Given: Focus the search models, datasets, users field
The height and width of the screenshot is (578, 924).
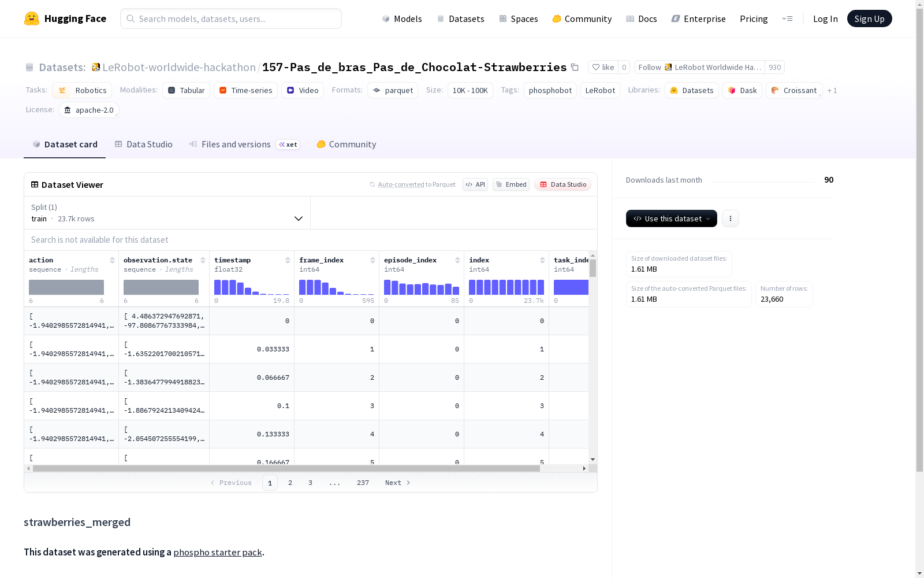Looking at the screenshot, I should 231,18.
